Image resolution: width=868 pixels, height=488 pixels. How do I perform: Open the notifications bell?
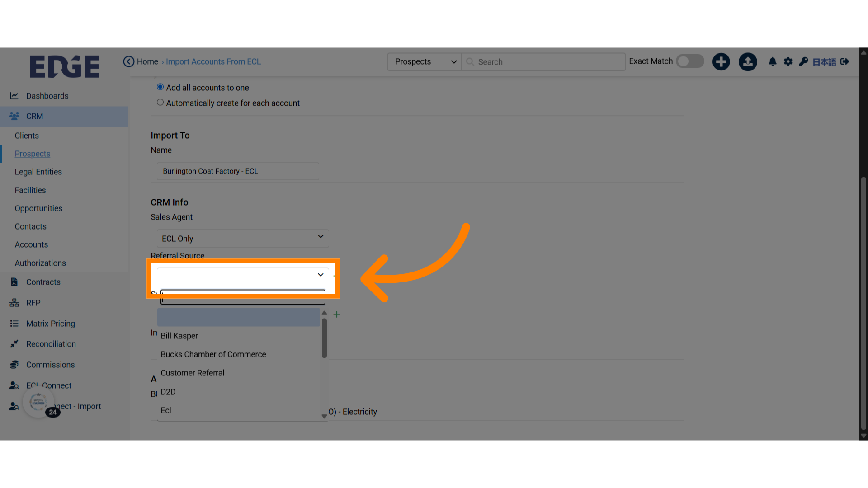(x=773, y=61)
